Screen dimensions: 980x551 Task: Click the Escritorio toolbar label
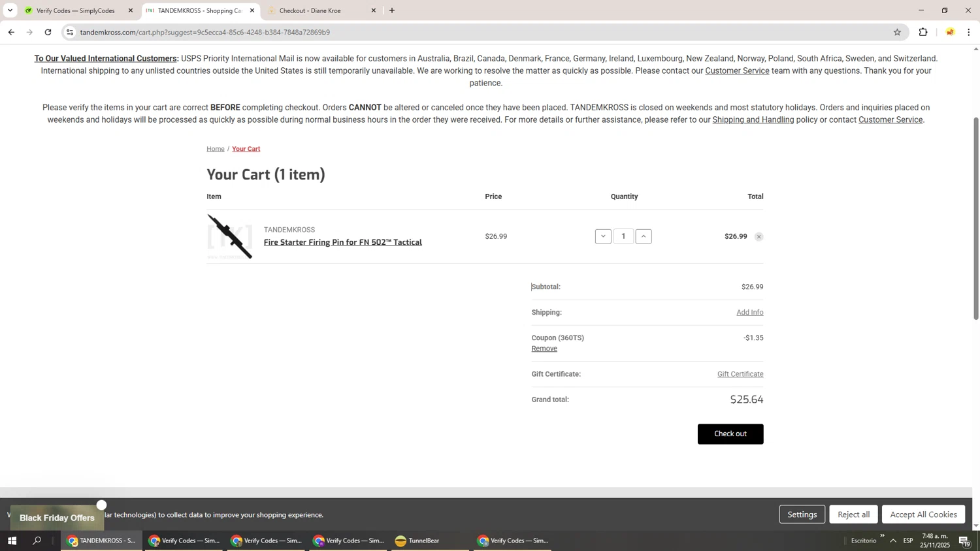864,541
